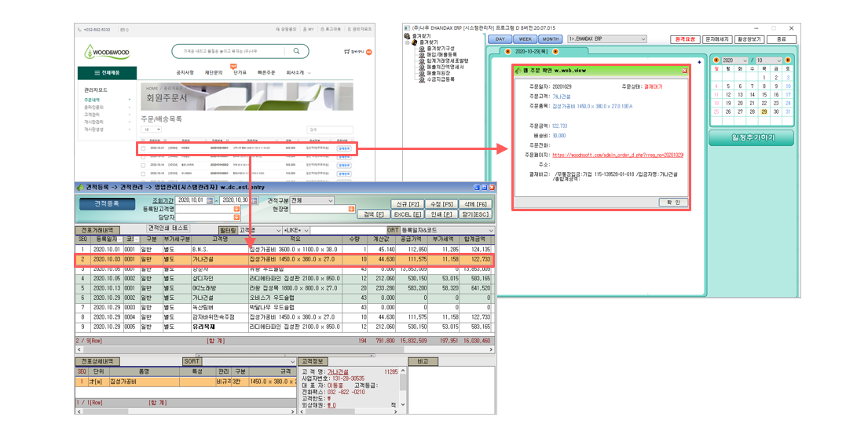Click the magnifier search icon on WOOD&WOOD site

[297, 51]
